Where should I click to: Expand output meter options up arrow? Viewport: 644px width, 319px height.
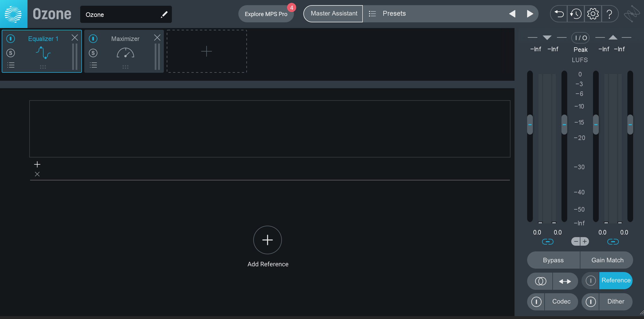pyautogui.click(x=613, y=37)
